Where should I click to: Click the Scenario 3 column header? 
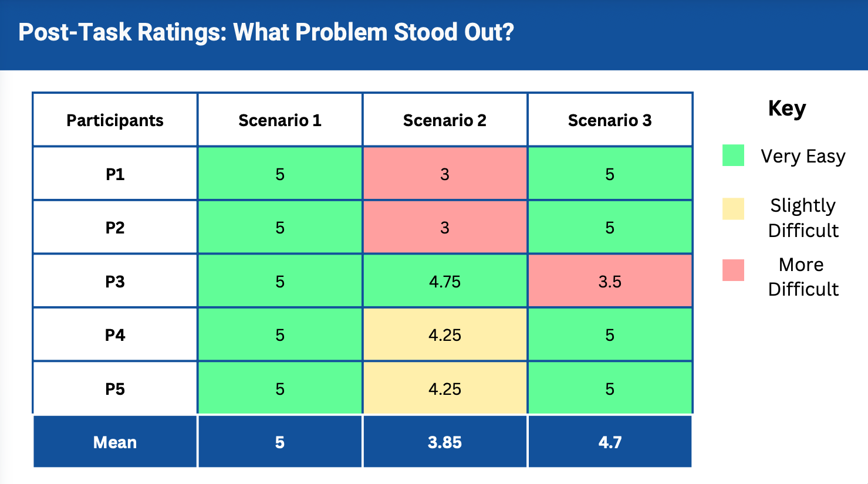tap(610, 120)
